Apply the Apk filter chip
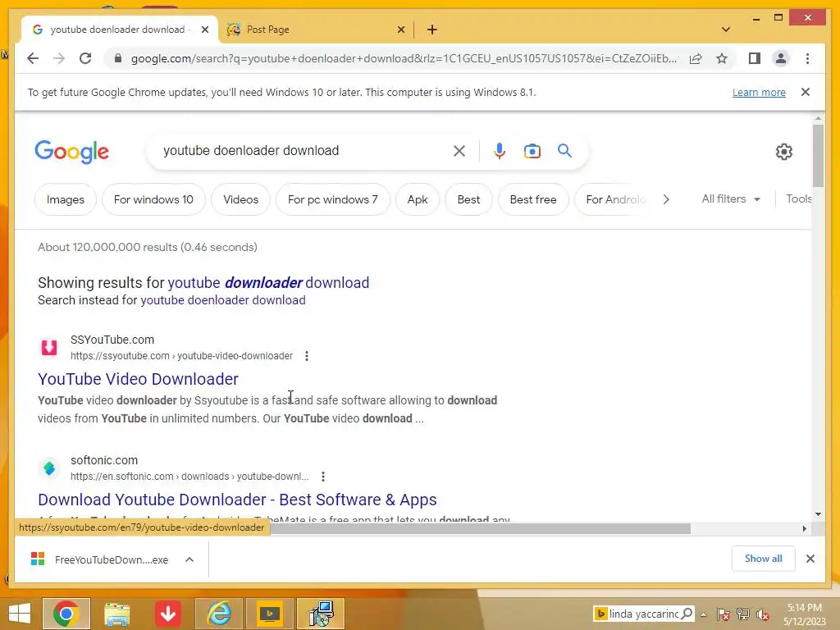This screenshot has width=840, height=630. [x=418, y=199]
